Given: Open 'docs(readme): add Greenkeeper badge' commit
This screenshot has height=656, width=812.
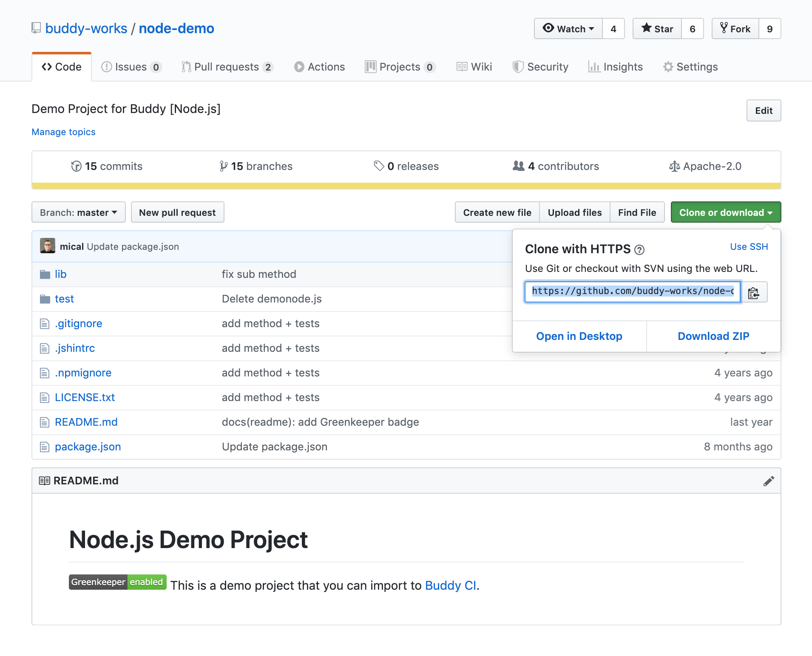Looking at the screenshot, I should click(x=321, y=422).
